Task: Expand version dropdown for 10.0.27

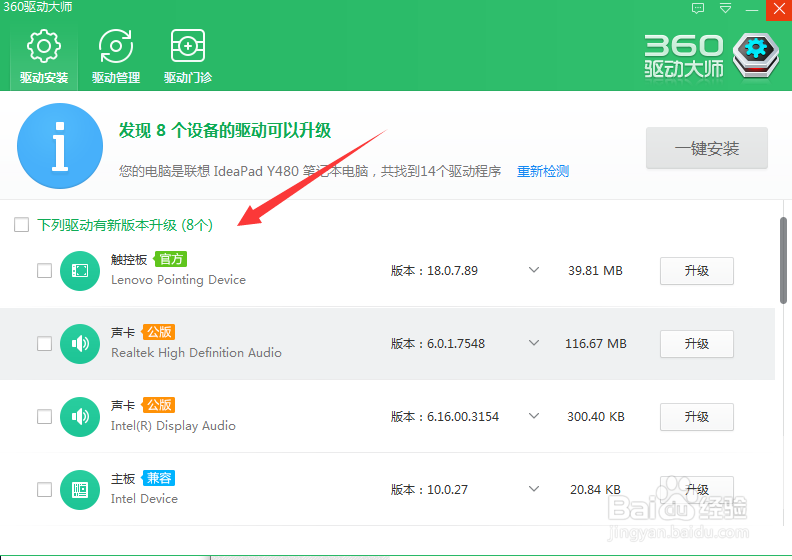Action: click(534, 489)
